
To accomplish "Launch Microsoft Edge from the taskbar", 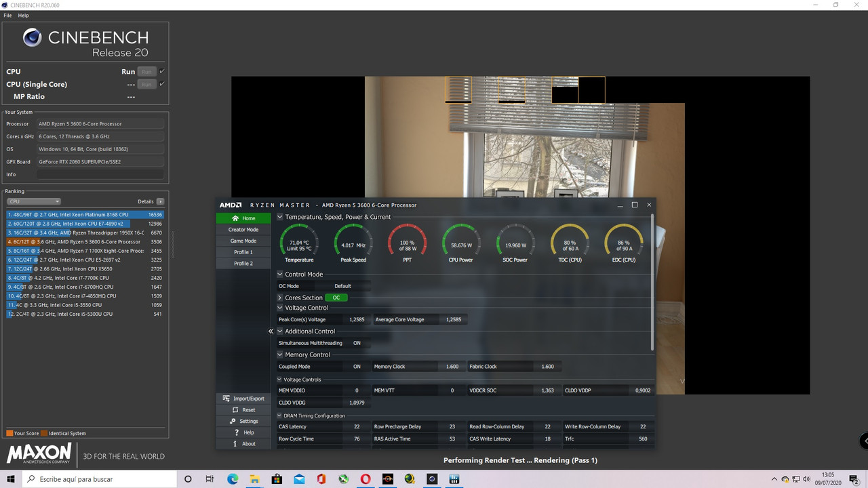I will pyautogui.click(x=233, y=479).
